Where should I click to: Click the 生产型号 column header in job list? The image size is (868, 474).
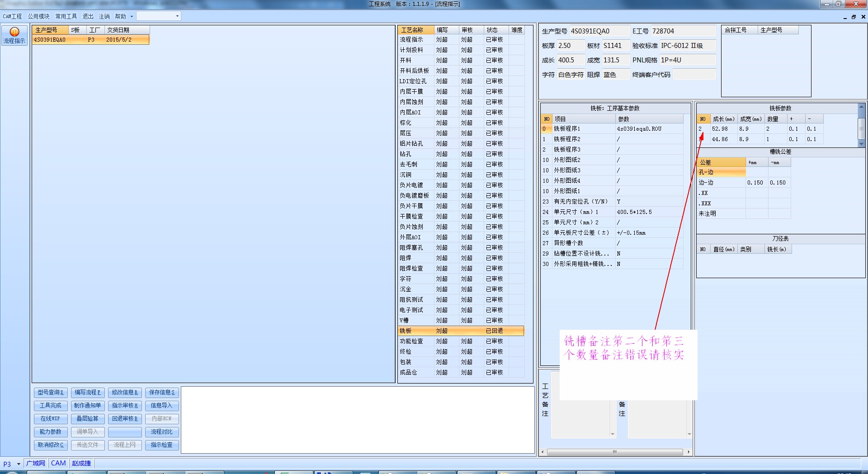click(x=50, y=30)
